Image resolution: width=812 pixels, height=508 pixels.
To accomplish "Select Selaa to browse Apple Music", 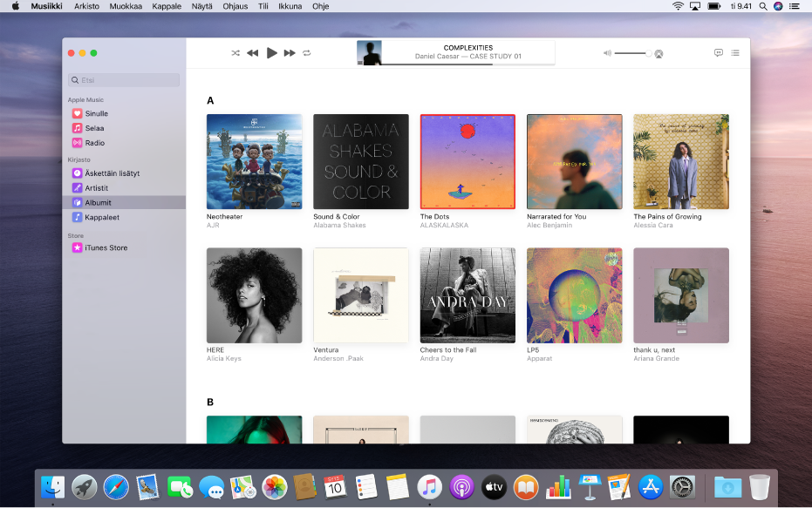I will pos(94,127).
